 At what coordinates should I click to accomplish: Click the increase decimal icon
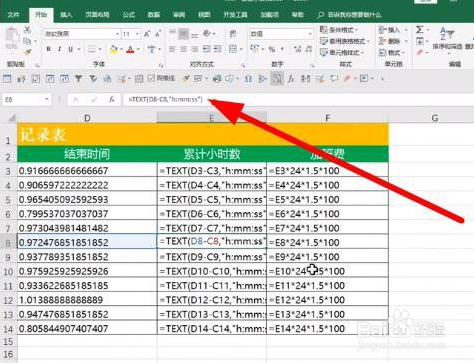click(297, 50)
